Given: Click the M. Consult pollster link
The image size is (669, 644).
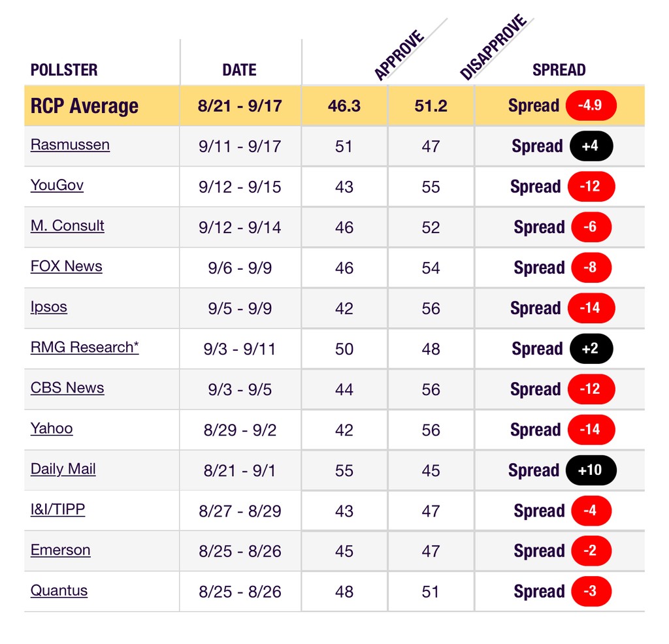Looking at the screenshot, I should tap(67, 225).
